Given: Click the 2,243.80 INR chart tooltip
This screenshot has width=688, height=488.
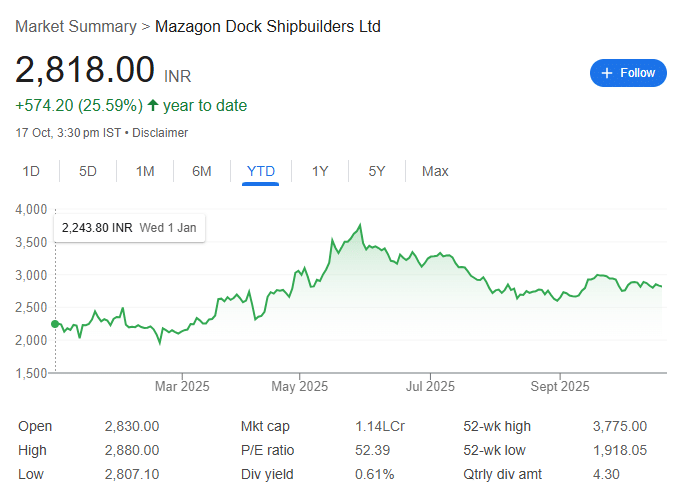Looking at the screenshot, I should click(129, 228).
